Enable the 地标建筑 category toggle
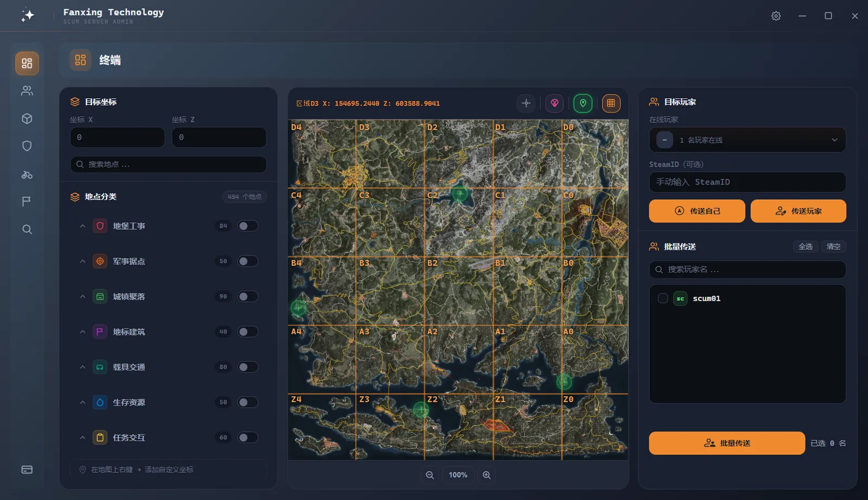 [247, 332]
